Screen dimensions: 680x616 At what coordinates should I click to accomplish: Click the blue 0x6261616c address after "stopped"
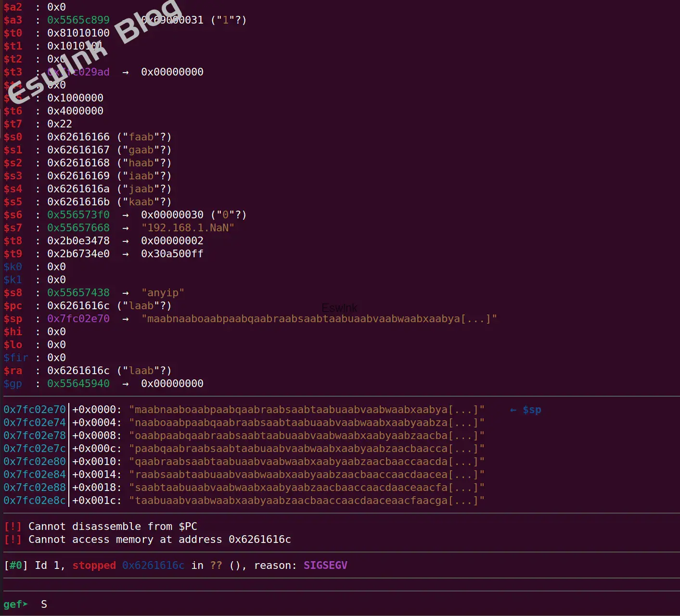tap(153, 566)
